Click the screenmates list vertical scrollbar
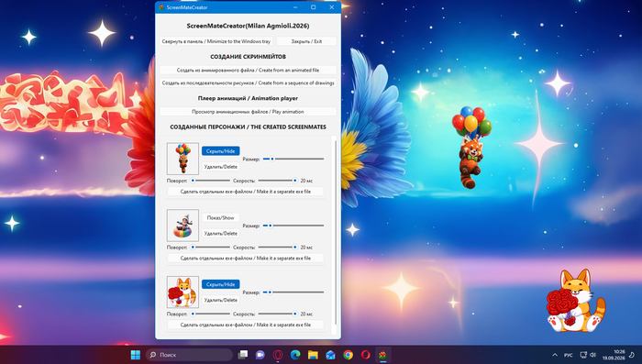This screenshot has height=364, width=642. pyautogui.click(x=336, y=232)
